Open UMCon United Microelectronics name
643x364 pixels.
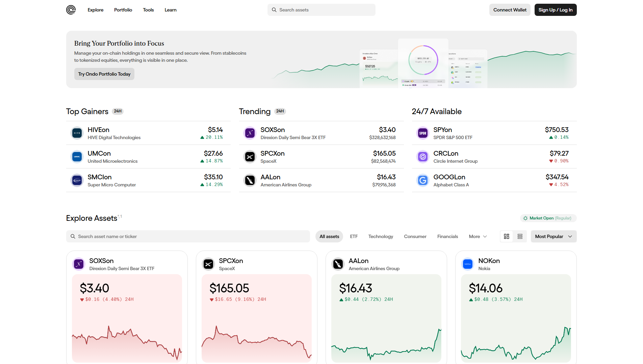pos(99,154)
